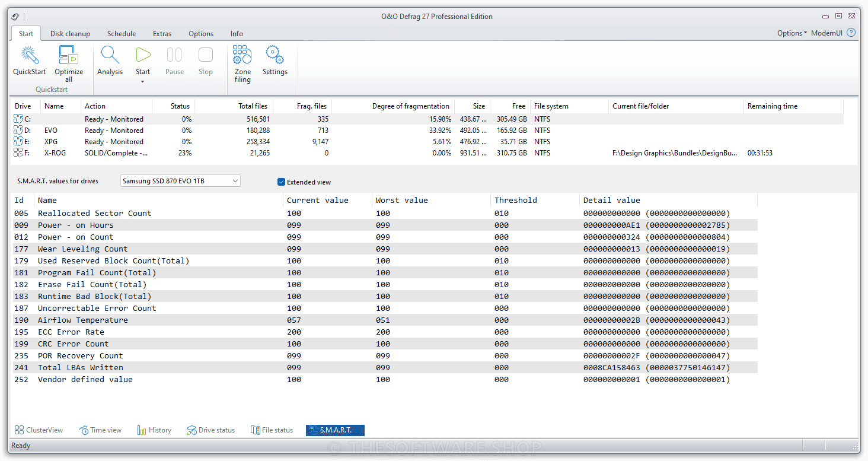The image size is (868, 461).
Task: Select the S.M.A.R.T. tab
Action: click(335, 430)
